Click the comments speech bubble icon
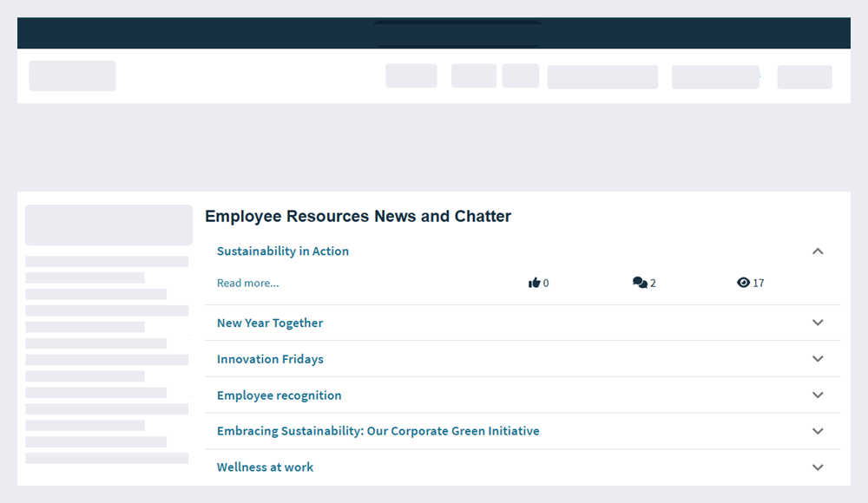This screenshot has height=503, width=868. (640, 283)
